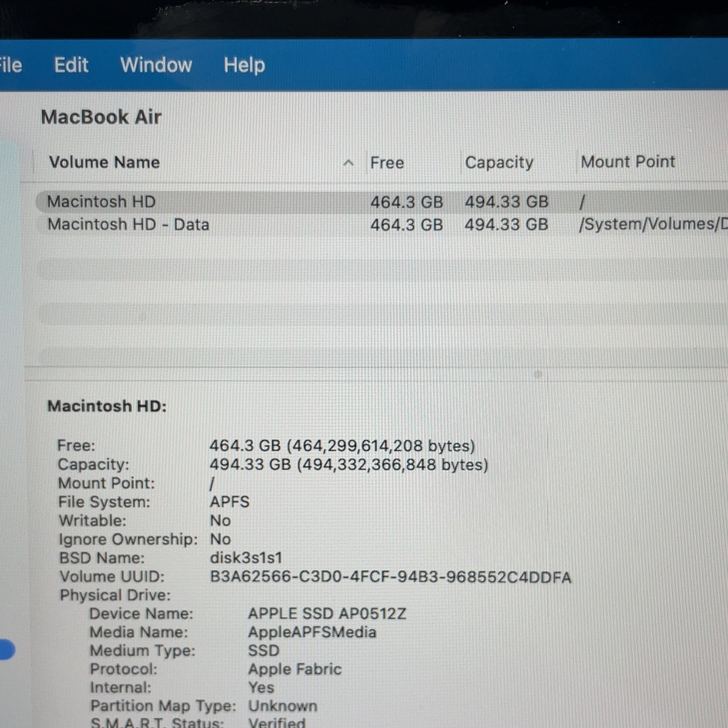Select the Macintosh HD volume row
The image size is (728, 728).
tap(382, 202)
